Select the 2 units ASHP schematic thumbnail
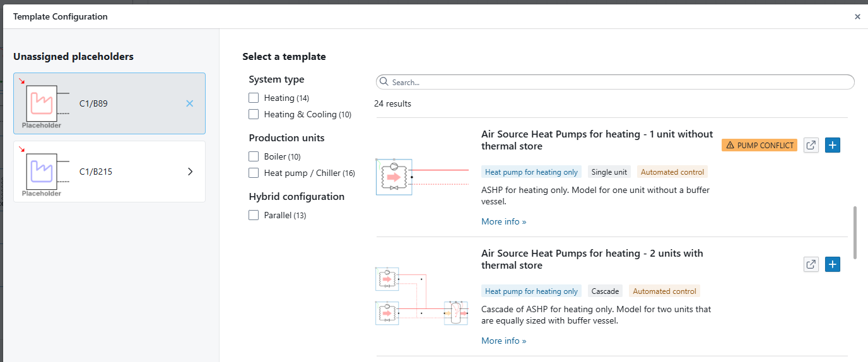This screenshot has width=868, height=362. point(422,296)
